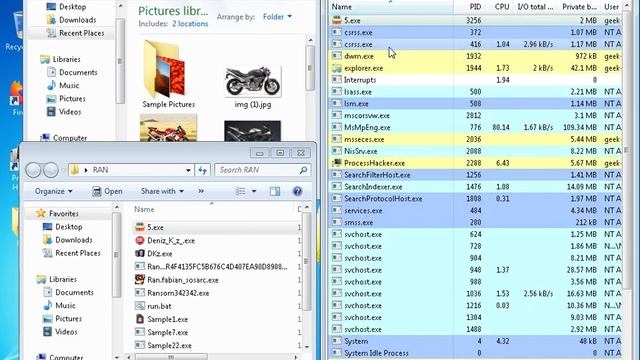Click the change view button in RAN toolbar
The width and height of the screenshot is (640, 360).
pos(240,191)
